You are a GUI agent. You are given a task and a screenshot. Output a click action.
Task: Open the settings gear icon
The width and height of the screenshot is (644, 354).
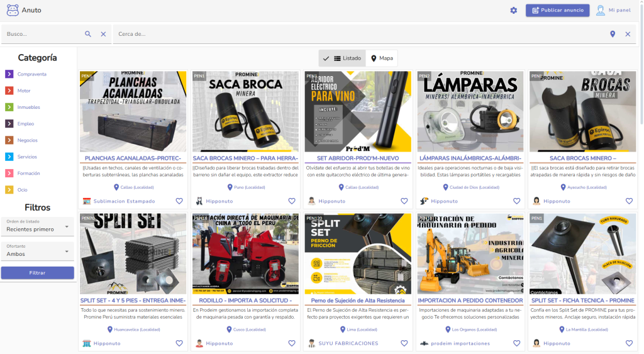(513, 10)
